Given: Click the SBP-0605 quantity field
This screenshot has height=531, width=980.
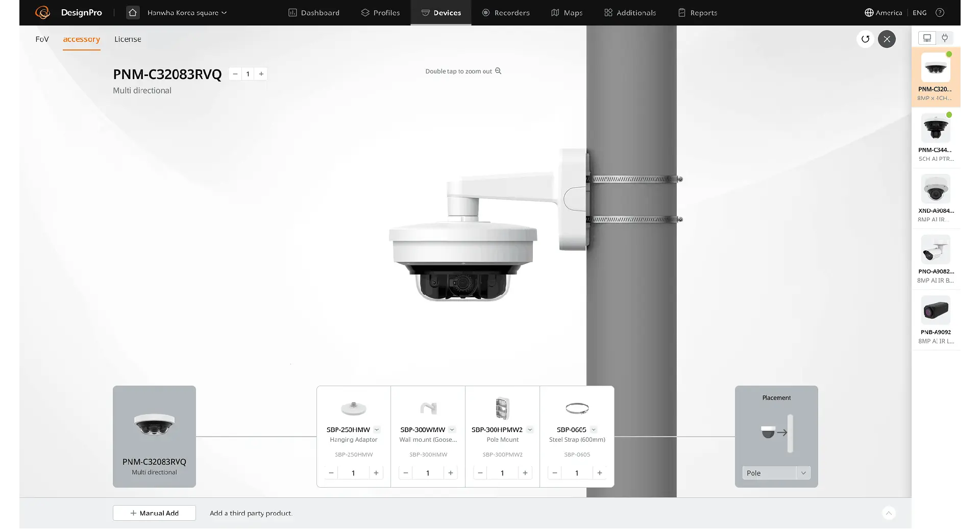Looking at the screenshot, I should 577,473.
